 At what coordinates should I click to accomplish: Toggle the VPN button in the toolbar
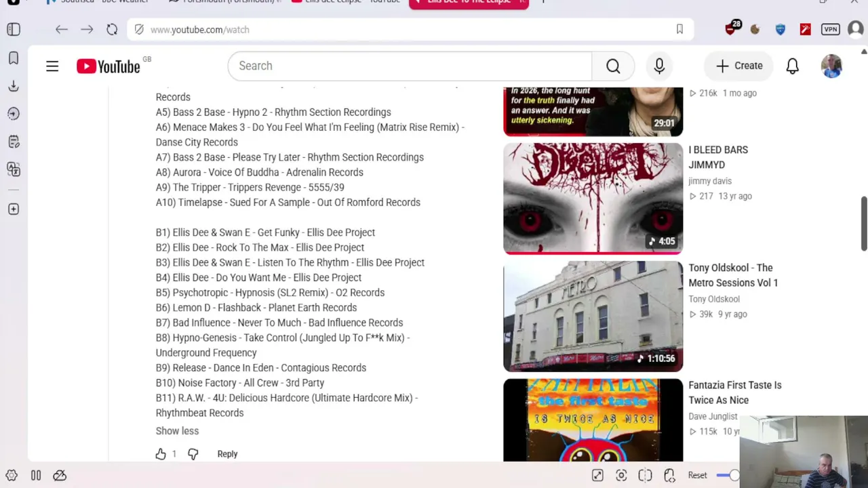pos(831,29)
